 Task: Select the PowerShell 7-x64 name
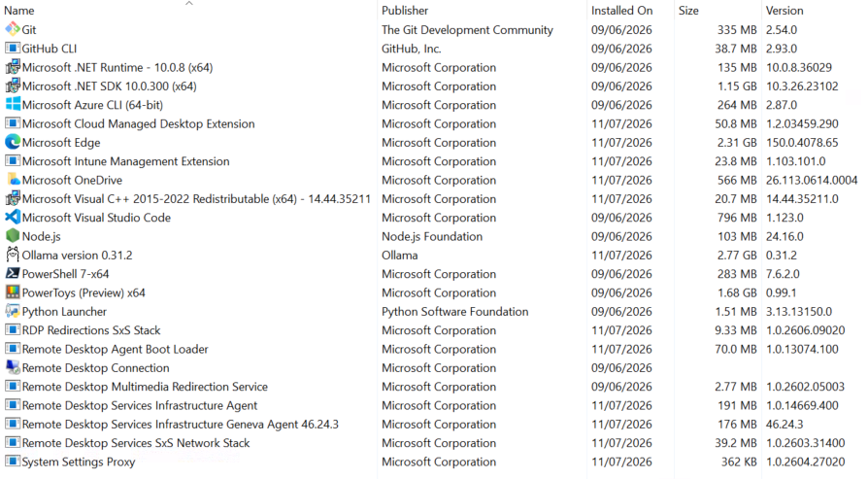pyautogui.click(x=65, y=274)
